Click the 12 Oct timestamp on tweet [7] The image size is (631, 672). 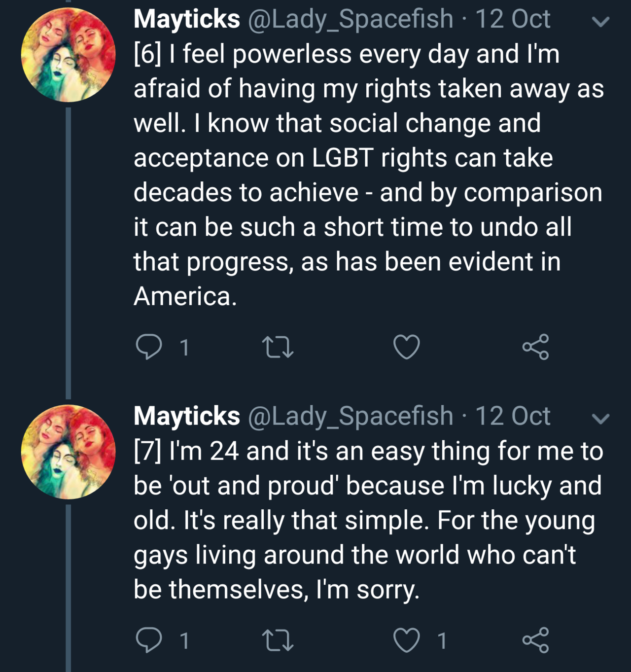click(512, 416)
